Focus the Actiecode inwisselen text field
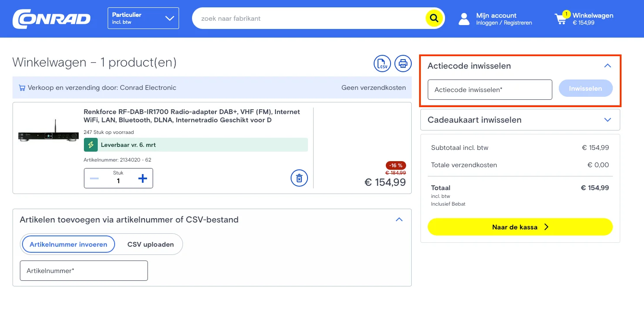This screenshot has width=644, height=321. click(x=490, y=89)
